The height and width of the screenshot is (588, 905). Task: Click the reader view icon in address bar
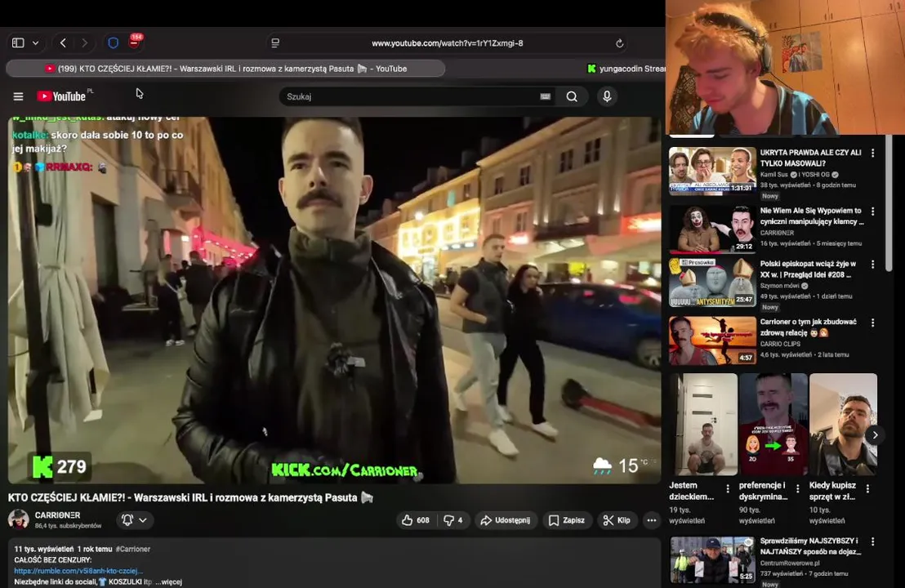click(x=275, y=42)
